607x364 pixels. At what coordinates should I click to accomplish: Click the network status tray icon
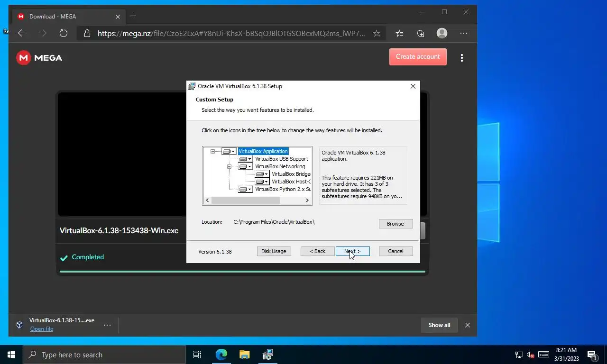click(519, 355)
